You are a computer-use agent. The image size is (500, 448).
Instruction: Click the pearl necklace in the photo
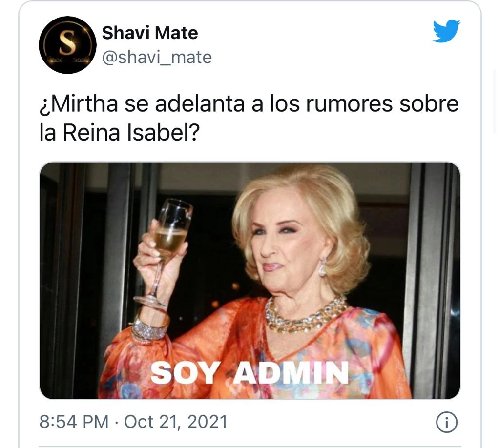coord(305,315)
